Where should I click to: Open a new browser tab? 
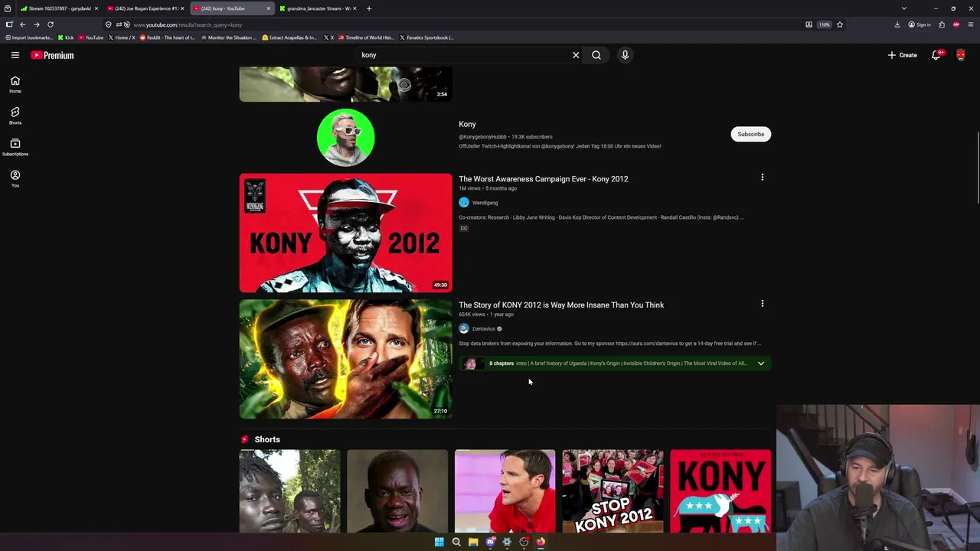pos(369,8)
